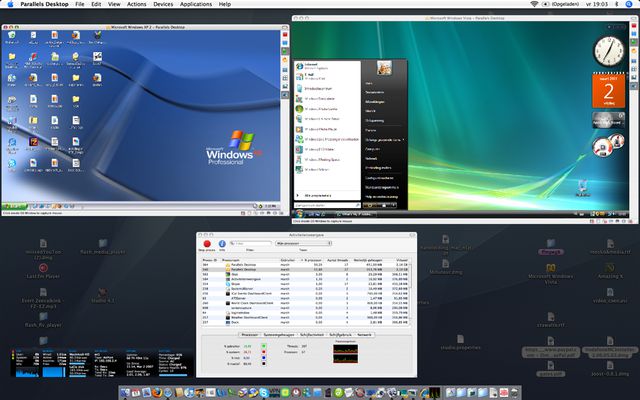Viewport: 640px width, 400px height.
Task: Click the clock in the Mac menu bar
Action: pyautogui.click(x=596, y=4)
